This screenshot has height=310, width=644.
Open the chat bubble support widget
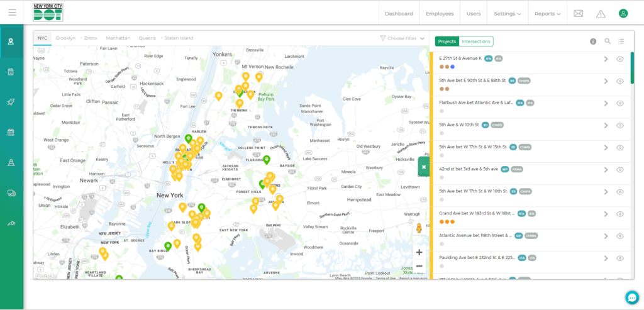pos(631,297)
